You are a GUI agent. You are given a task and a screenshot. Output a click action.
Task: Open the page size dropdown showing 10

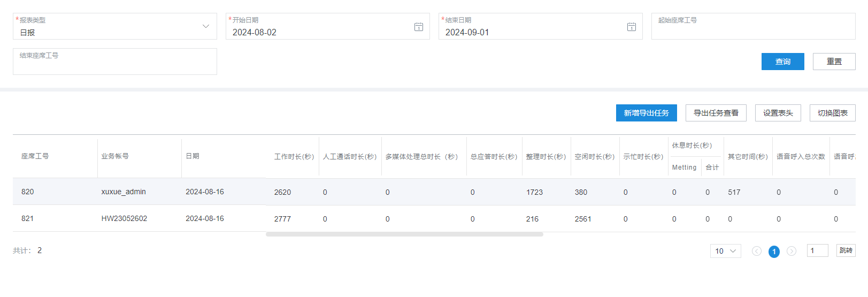point(726,251)
